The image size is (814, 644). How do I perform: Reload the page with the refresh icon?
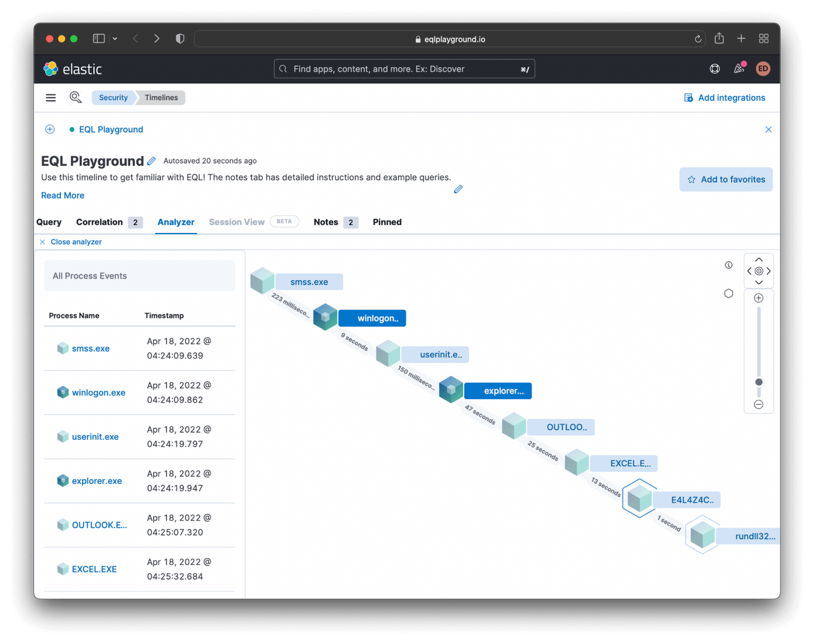(698, 39)
